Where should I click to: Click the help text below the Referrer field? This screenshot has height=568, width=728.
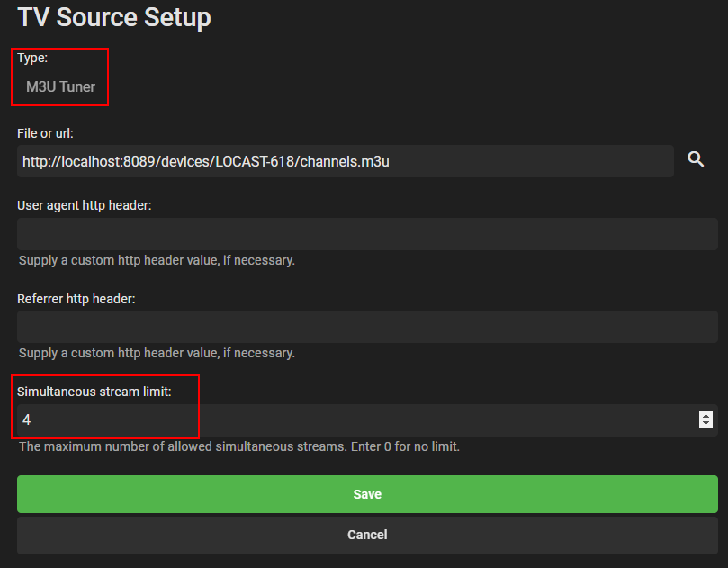coord(157,353)
